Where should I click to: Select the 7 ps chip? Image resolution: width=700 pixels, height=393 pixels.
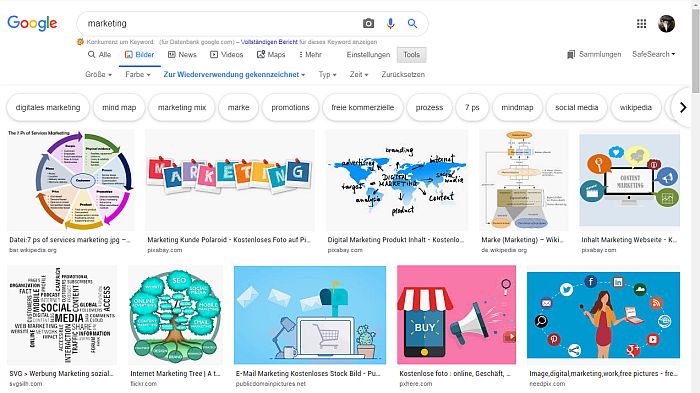coord(472,108)
